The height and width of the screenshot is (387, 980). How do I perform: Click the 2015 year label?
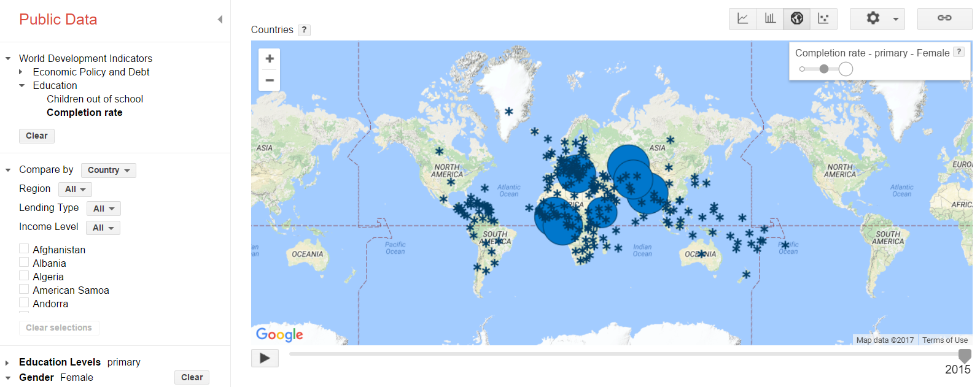tap(958, 369)
